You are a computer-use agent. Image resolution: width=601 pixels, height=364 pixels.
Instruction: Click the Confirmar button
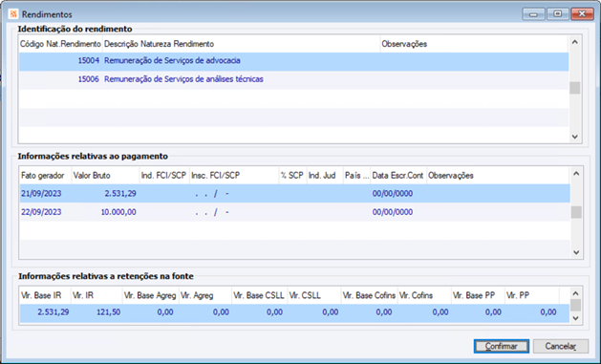[502, 347]
